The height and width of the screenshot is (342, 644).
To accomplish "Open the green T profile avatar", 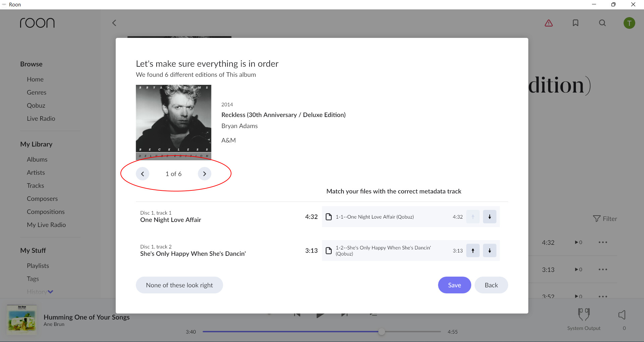I will (629, 23).
